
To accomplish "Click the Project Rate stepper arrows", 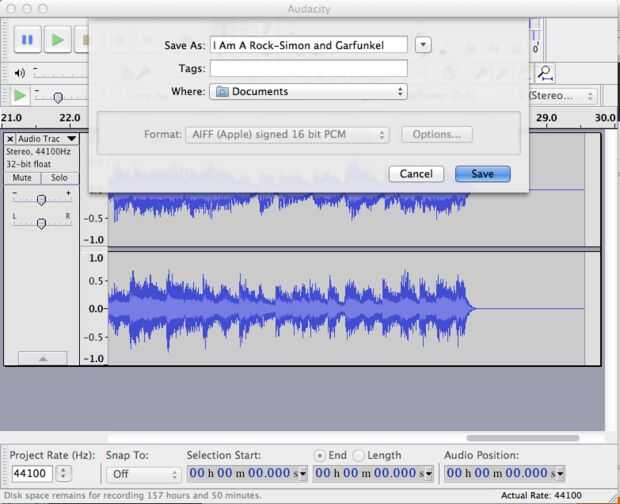I will point(63,473).
